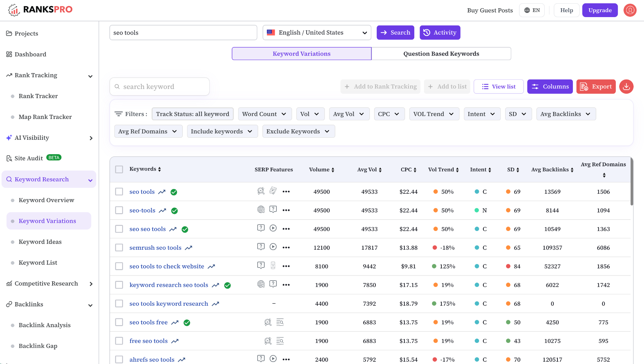Screen dimensions: 644x364
Task: Click the purple Search button
Action: [x=395, y=33]
